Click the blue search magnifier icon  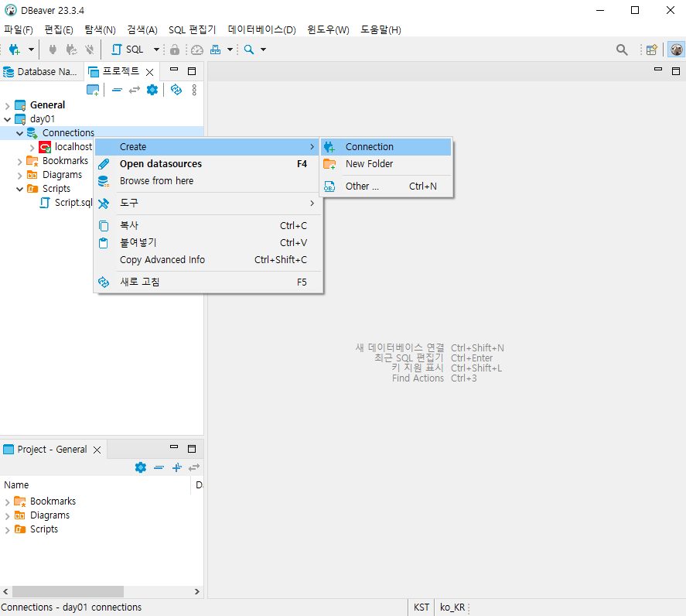[x=249, y=50]
